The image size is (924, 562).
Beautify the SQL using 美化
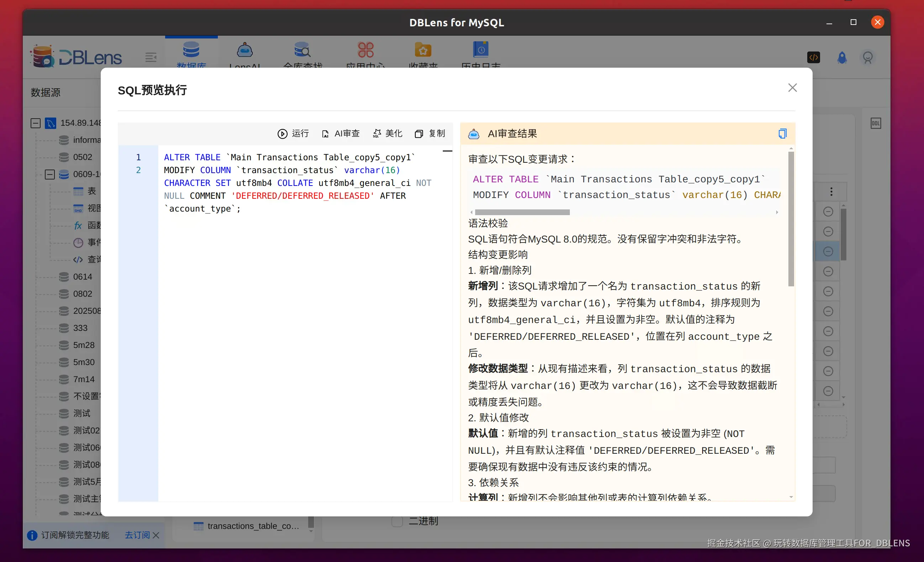[x=387, y=134]
